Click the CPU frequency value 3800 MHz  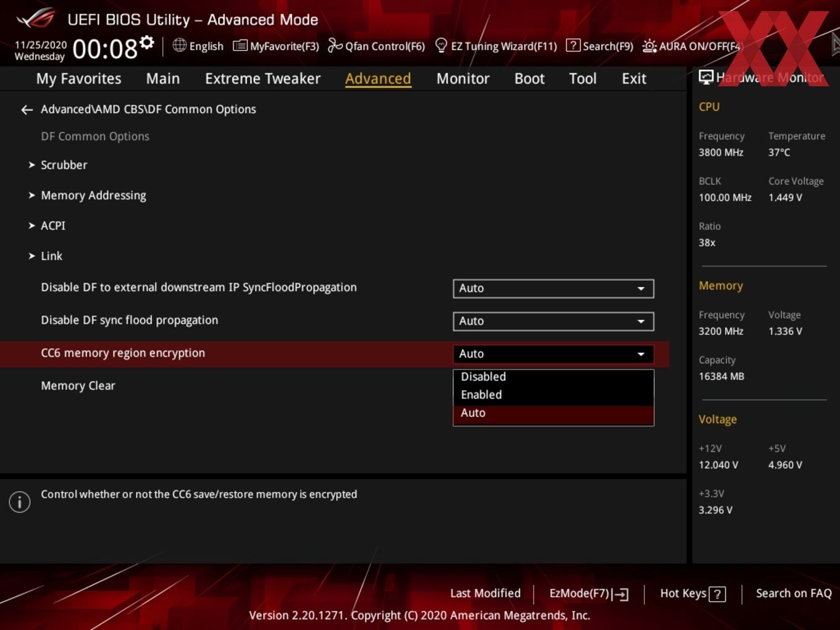click(721, 153)
